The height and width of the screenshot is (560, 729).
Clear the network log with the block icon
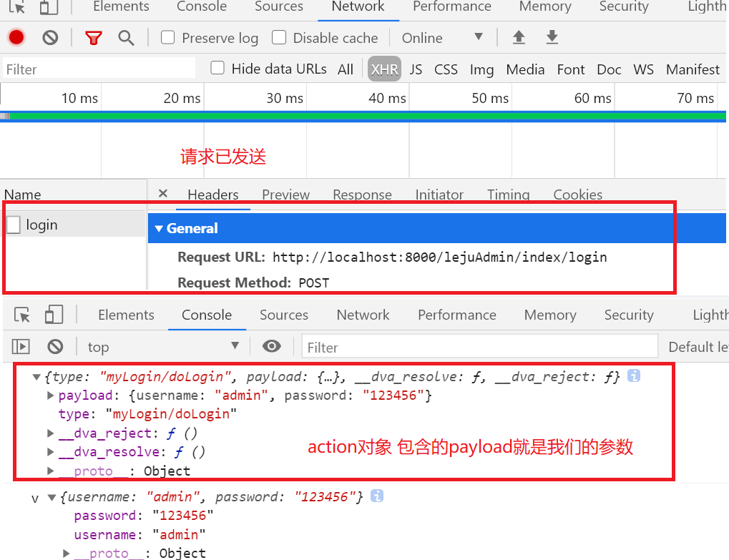[x=50, y=37]
